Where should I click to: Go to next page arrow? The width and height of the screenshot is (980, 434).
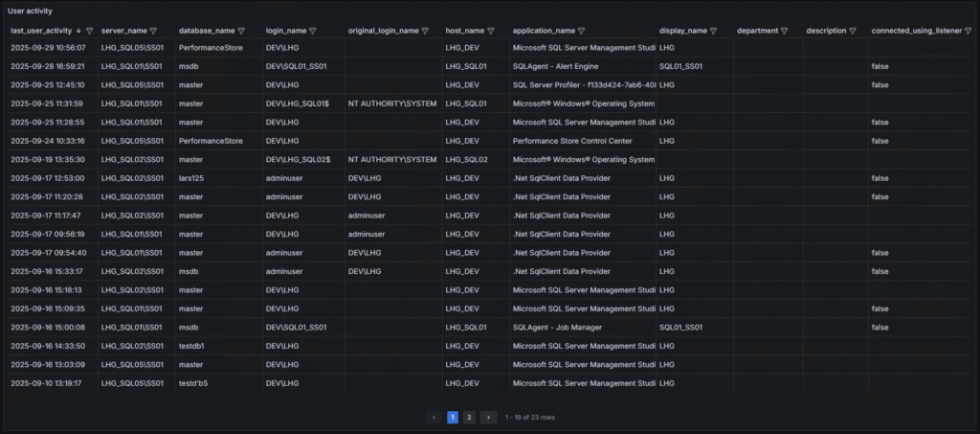pos(489,417)
